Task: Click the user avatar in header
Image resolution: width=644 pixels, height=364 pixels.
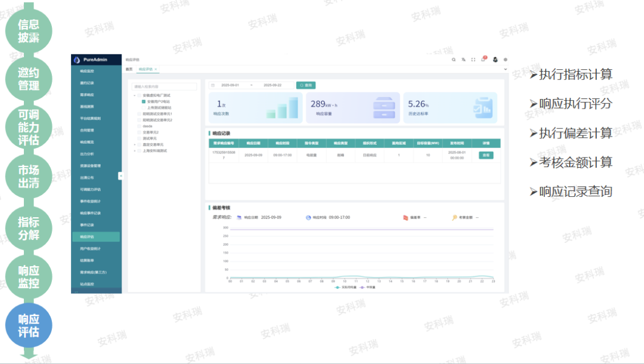Action: (496, 60)
